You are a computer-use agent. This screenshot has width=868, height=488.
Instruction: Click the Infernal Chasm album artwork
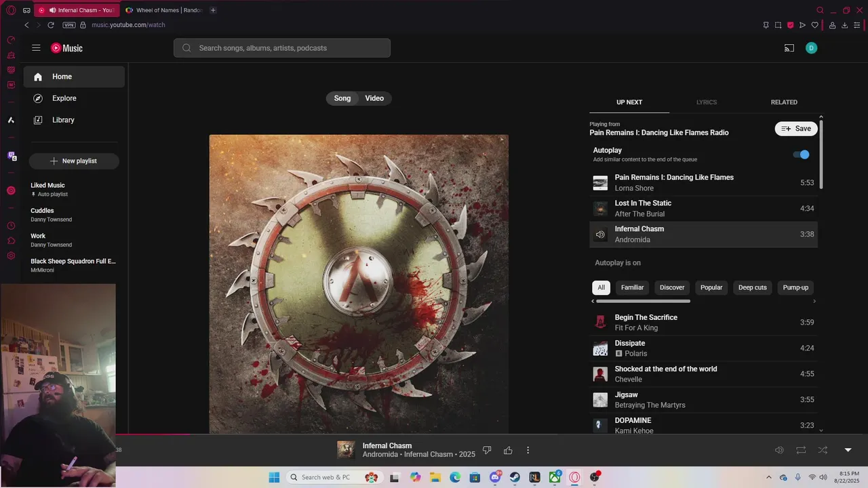click(x=359, y=284)
